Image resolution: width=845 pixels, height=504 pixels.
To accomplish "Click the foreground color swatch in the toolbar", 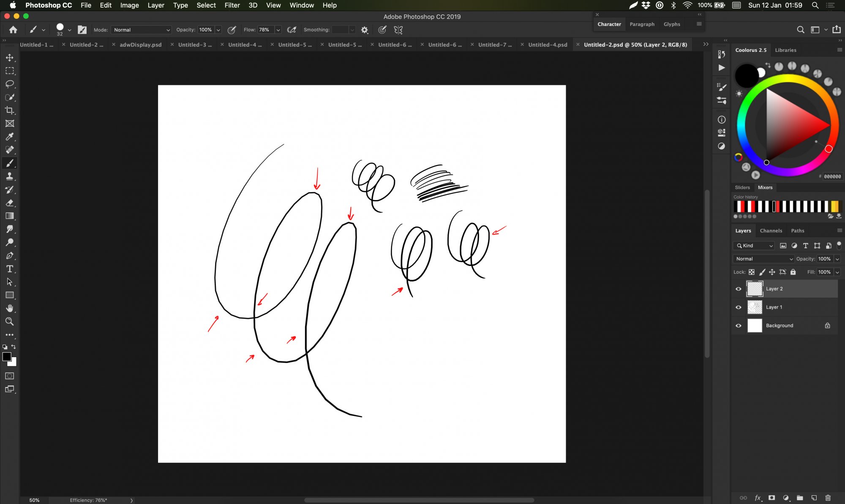I will click(x=7, y=357).
